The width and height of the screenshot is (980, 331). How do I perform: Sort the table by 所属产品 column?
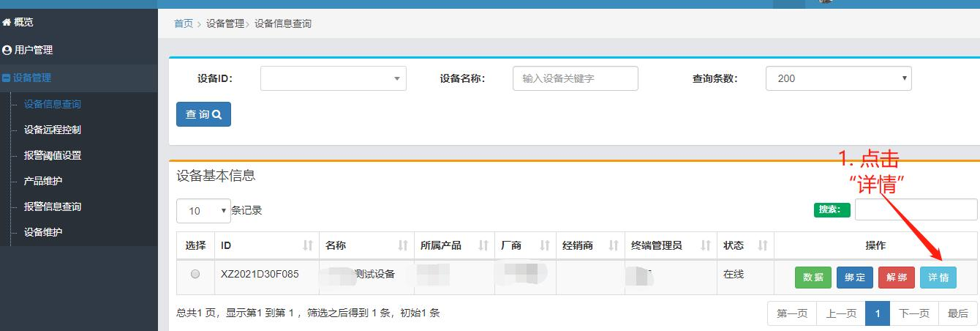click(453, 245)
